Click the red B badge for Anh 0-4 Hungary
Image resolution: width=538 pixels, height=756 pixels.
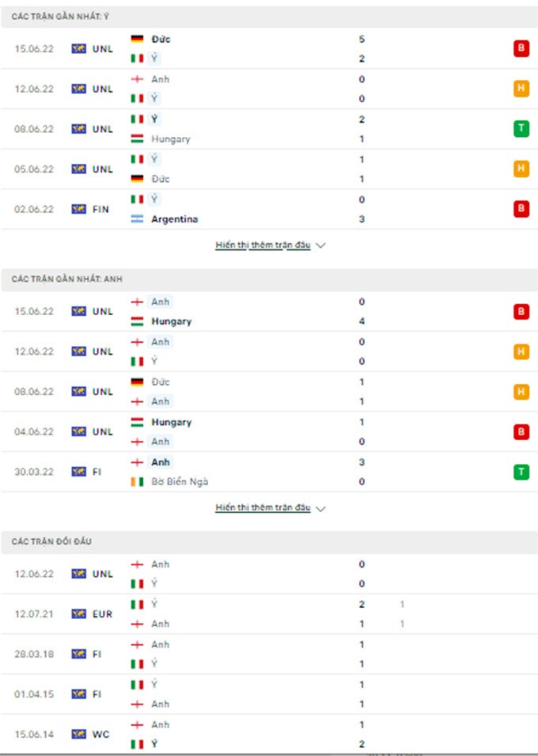click(x=521, y=312)
